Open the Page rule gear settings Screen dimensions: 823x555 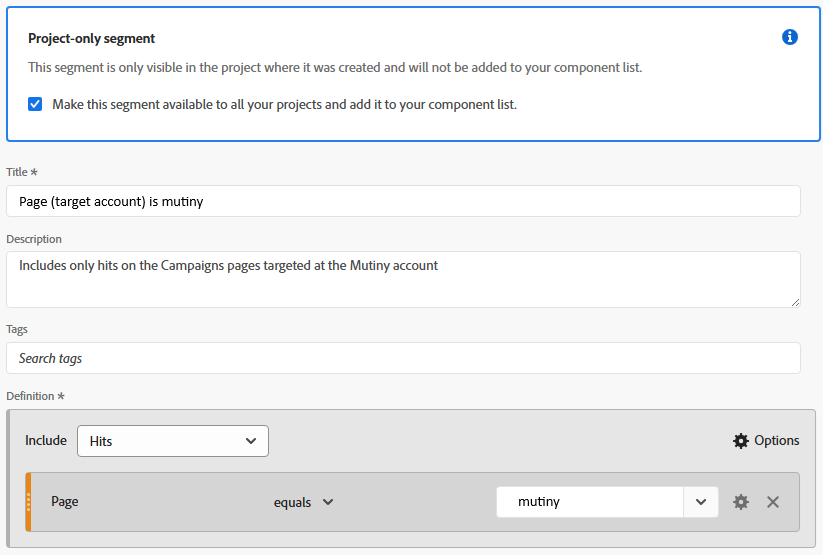tap(741, 502)
